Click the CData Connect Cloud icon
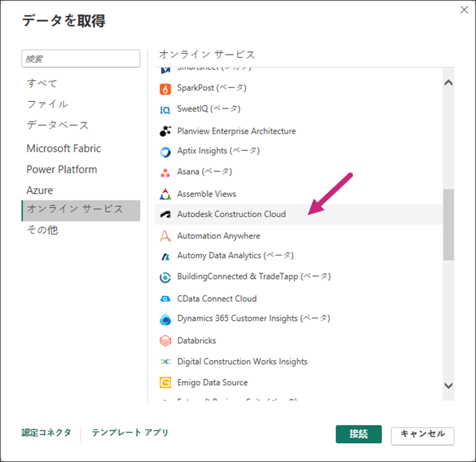Image resolution: width=476 pixels, height=462 pixels. pyautogui.click(x=165, y=299)
